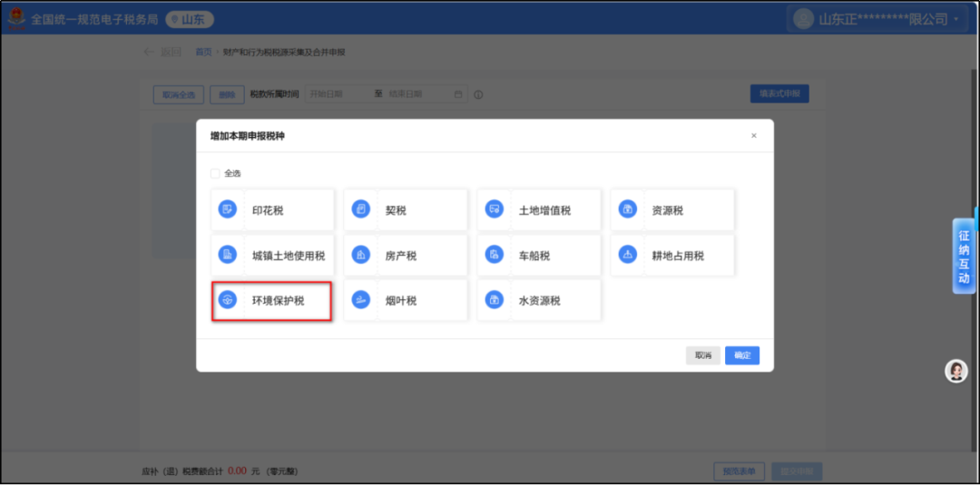This screenshot has width=980, height=485.
Task: Click the 车船税 icon
Action: [x=495, y=255]
